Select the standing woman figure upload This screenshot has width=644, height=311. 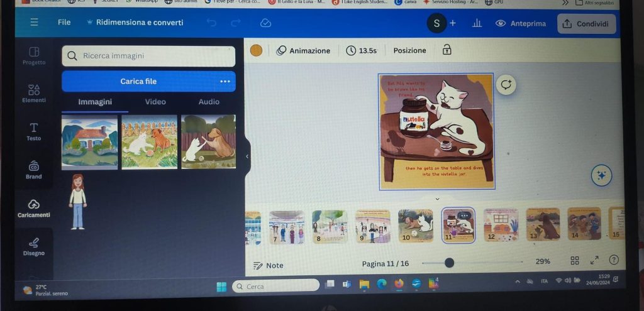(77, 202)
